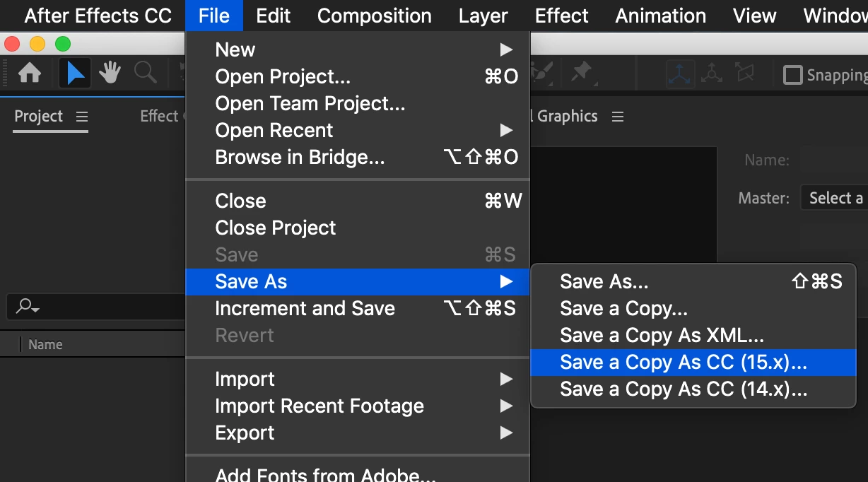Select the Zoom magnifier tool
868x482 pixels.
tap(145, 73)
